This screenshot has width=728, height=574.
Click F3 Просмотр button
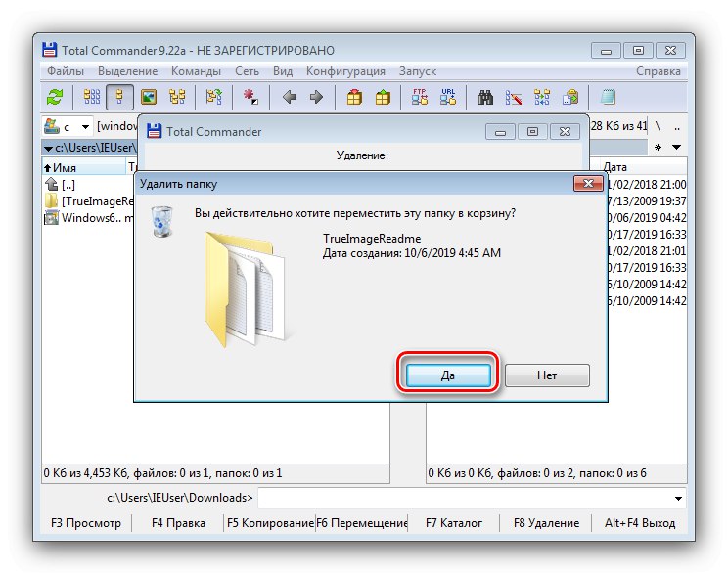pos(86,523)
